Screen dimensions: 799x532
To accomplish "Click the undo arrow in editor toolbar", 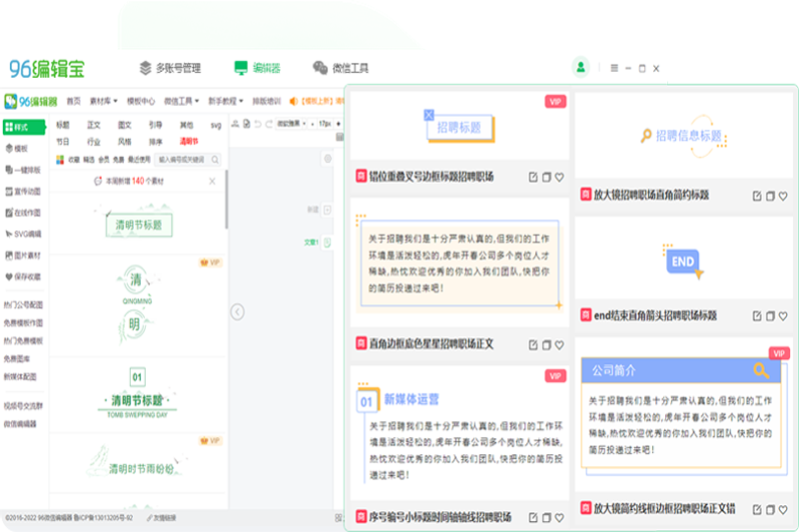I will tap(258, 124).
